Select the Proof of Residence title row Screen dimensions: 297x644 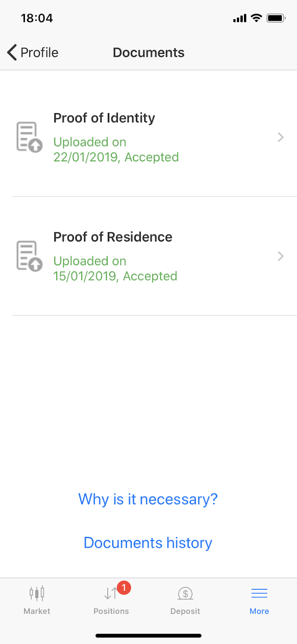113,237
